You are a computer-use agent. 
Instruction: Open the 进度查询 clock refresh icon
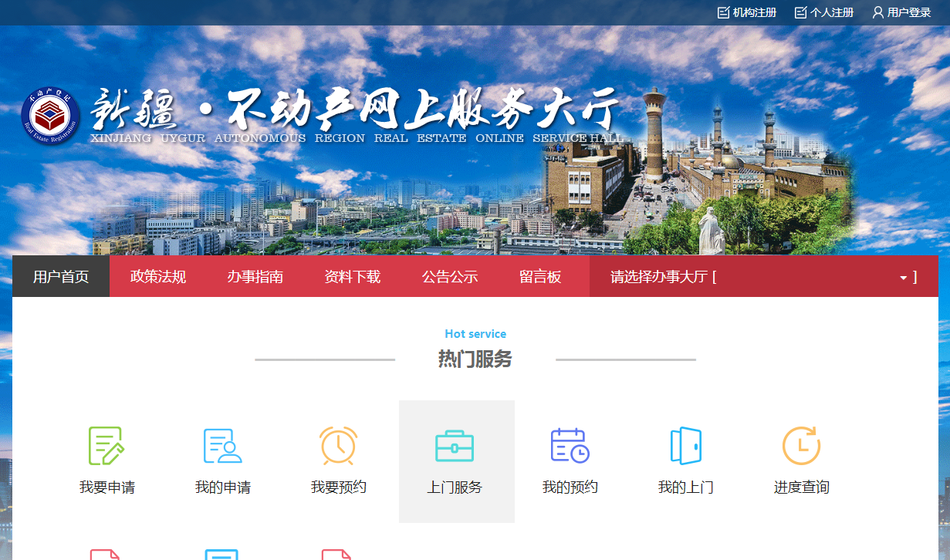point(801,446)
